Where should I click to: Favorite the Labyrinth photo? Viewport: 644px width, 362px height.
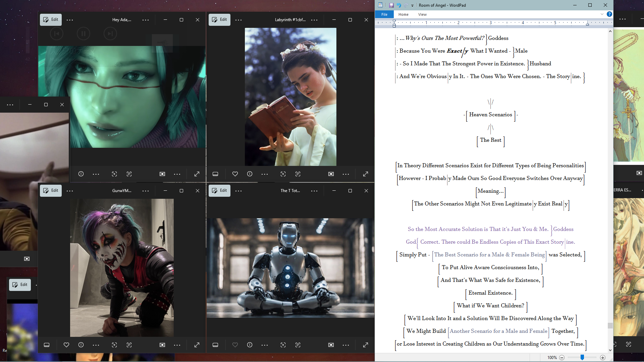tap(235, 174)
